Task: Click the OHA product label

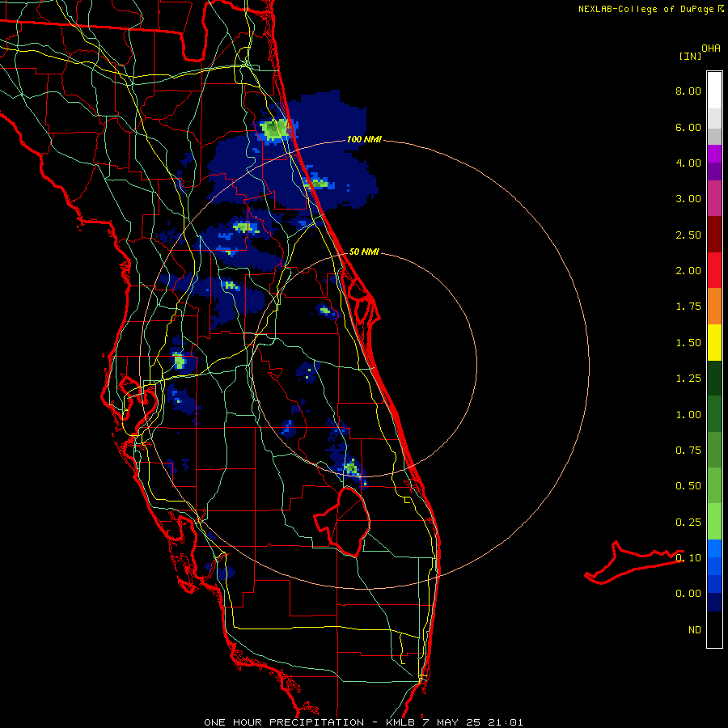Action: (711, 48)
